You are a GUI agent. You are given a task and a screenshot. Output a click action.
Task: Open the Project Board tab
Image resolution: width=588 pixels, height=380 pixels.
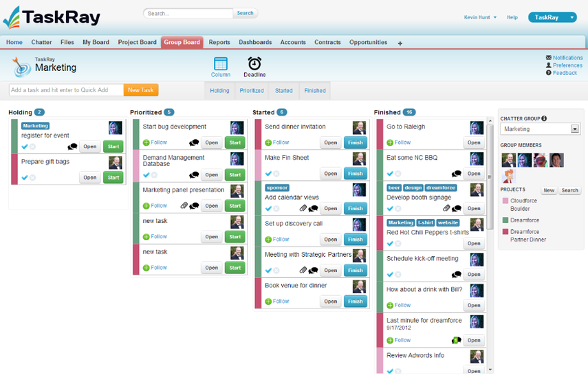(x=138, y=42)
